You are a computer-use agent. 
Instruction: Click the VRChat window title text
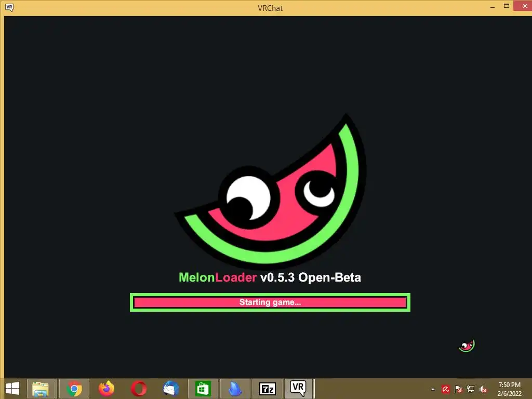tap(270, 8)
